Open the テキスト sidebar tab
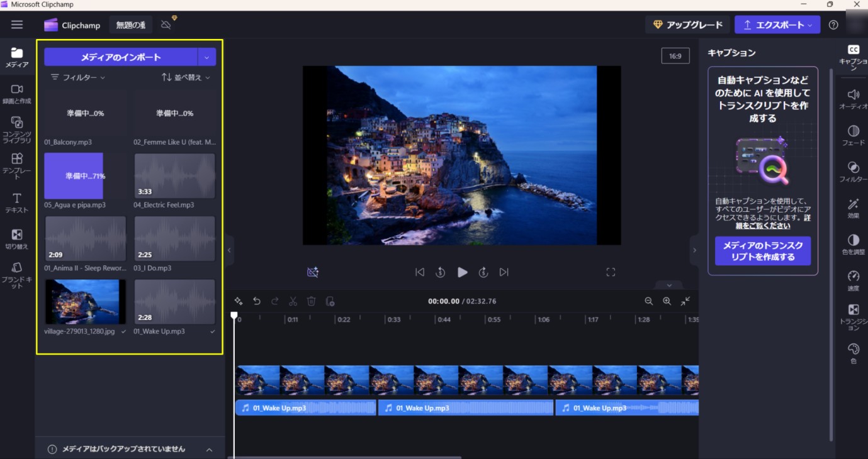The width and height of the screenshot is (868, 459). (17, 203)
